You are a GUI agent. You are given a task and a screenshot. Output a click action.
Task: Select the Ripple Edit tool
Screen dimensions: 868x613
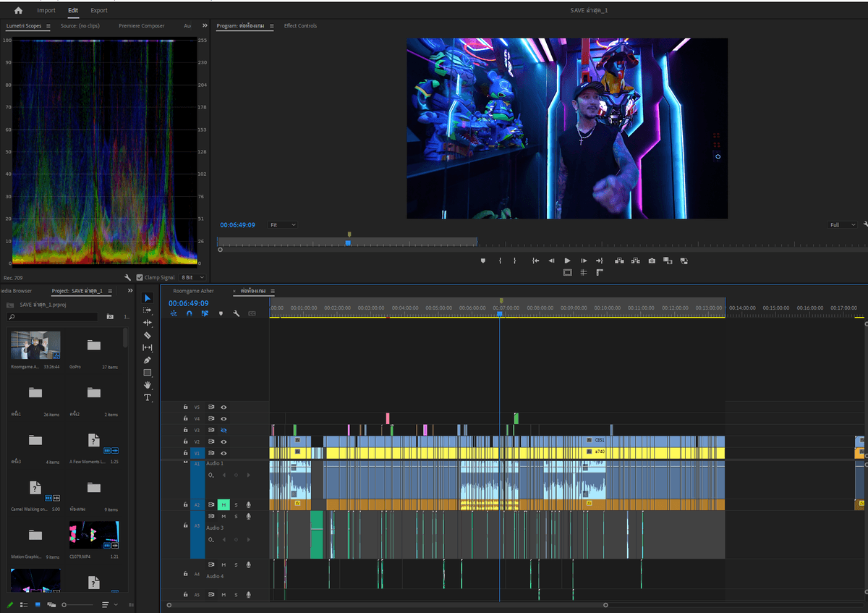tap(148, 323)
